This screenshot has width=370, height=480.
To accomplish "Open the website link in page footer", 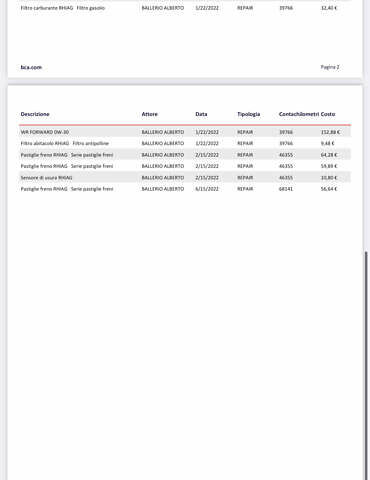I will click(x=31, y=67).
